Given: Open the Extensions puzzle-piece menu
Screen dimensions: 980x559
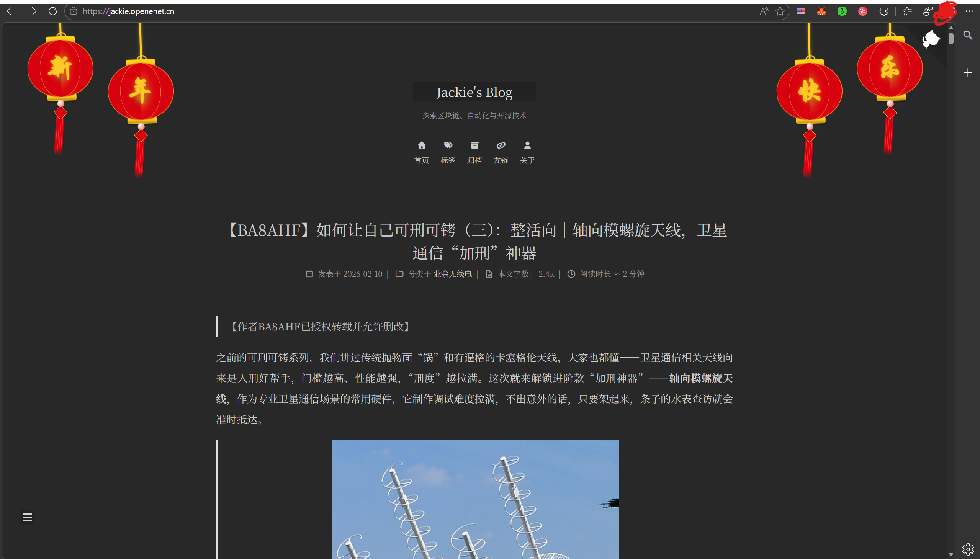Looking at the screenshot, I should click(883, 11).
